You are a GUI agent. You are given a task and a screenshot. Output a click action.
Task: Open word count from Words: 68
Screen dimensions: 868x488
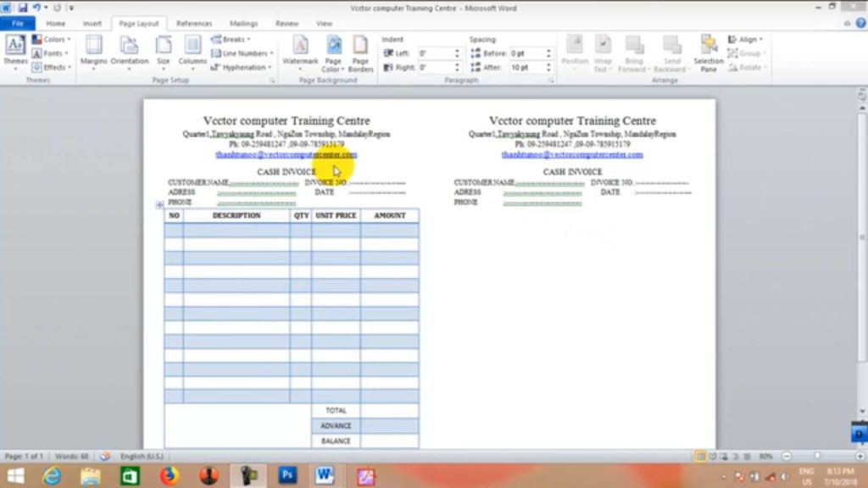coord(71,457)
